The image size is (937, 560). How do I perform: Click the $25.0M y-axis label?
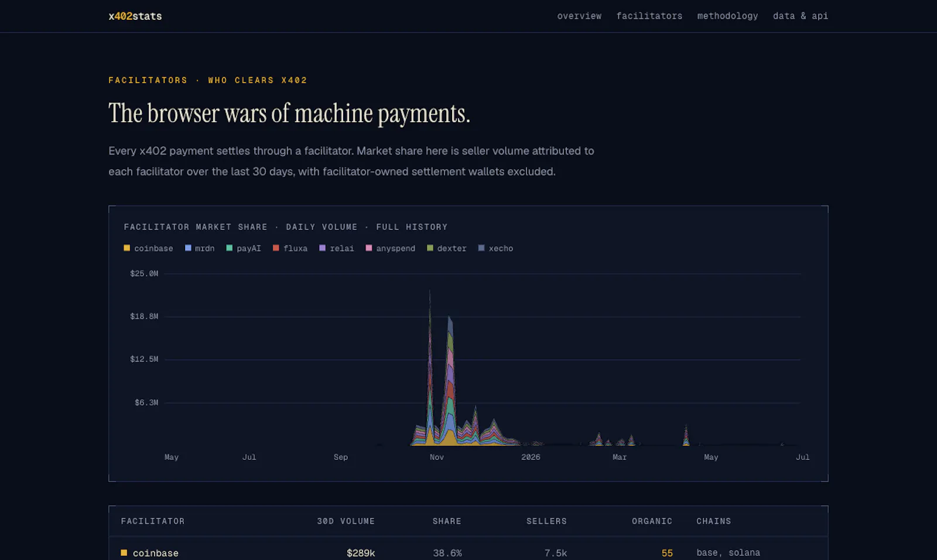point(144,273)
